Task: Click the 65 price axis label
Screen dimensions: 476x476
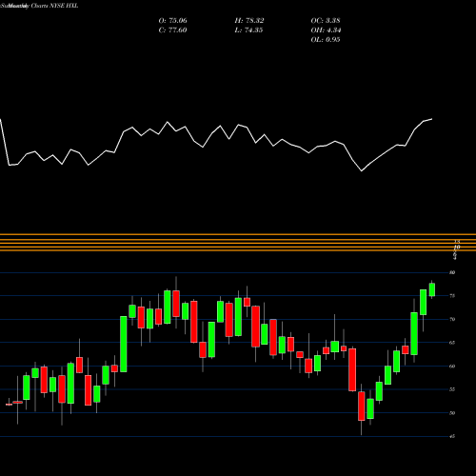Action: tap(452, 343)
